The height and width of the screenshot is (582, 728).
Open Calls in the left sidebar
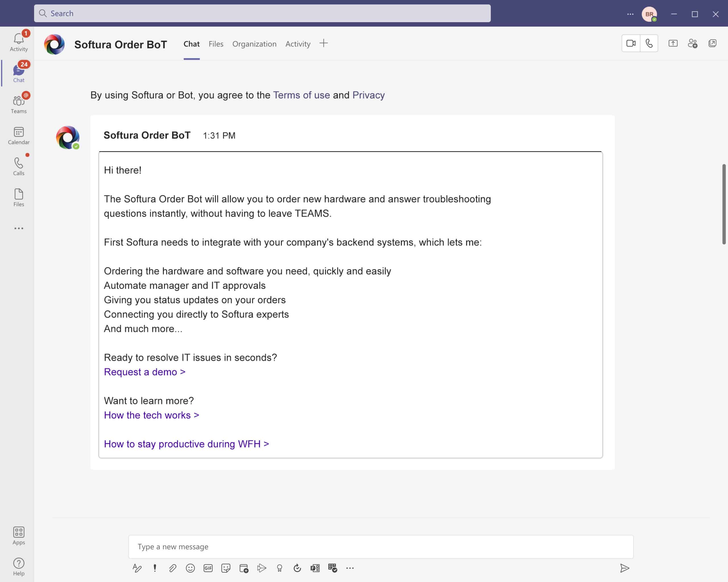point(18,166)
